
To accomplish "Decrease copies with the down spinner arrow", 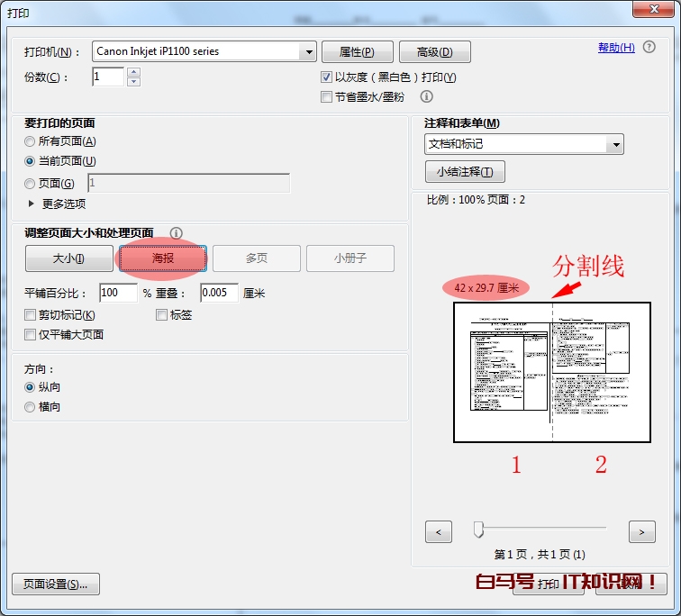I will pyautogui.click(x=133, y=82).
